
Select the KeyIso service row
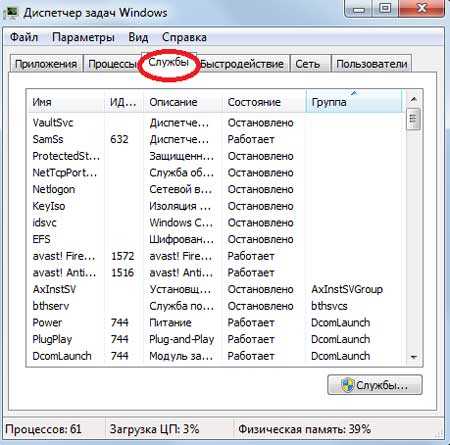coord(215,206)
